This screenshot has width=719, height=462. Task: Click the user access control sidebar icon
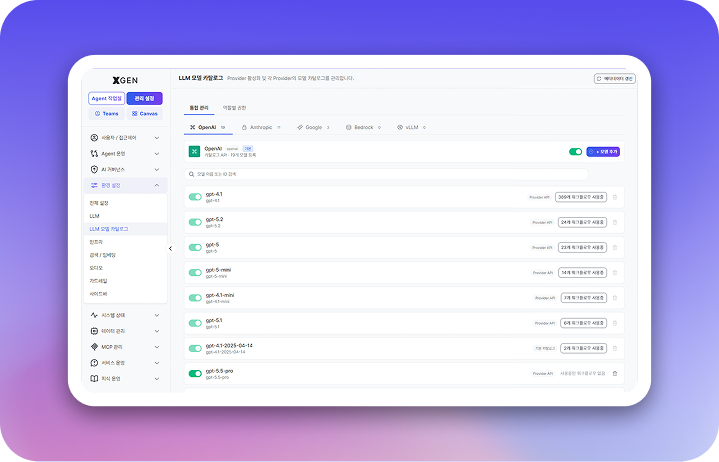[x=94, y=138]
